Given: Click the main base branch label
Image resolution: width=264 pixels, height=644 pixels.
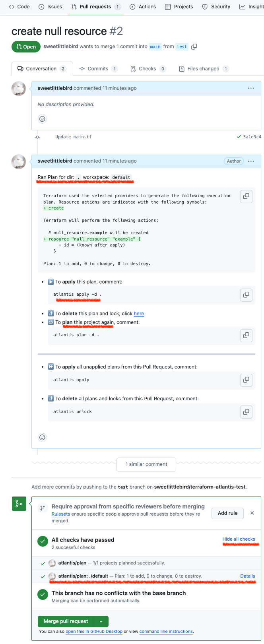Looking at the screenshot, I should 155,47.
